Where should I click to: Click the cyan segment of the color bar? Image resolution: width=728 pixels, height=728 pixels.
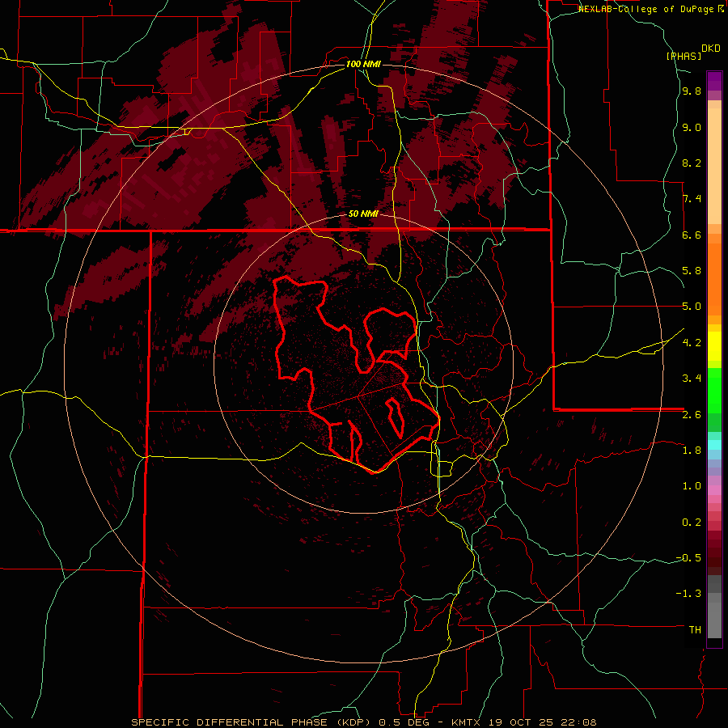point(714,445)
